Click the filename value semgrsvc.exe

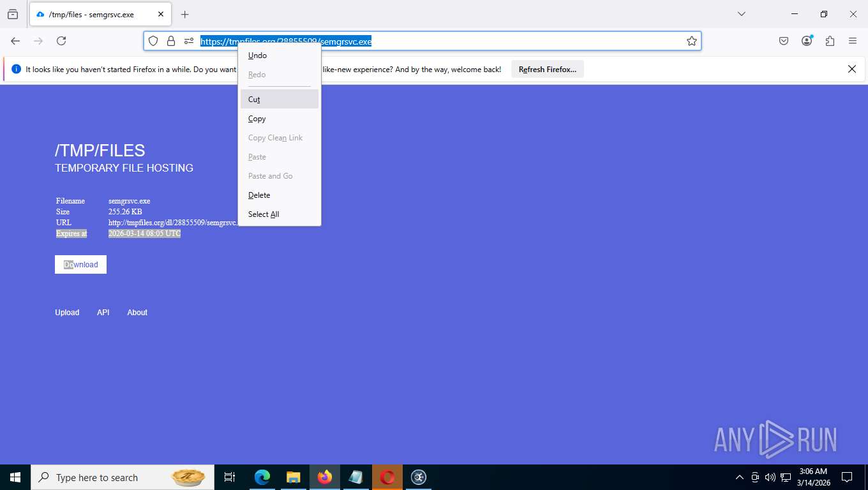pyautogui.click(x=129, y=201)
